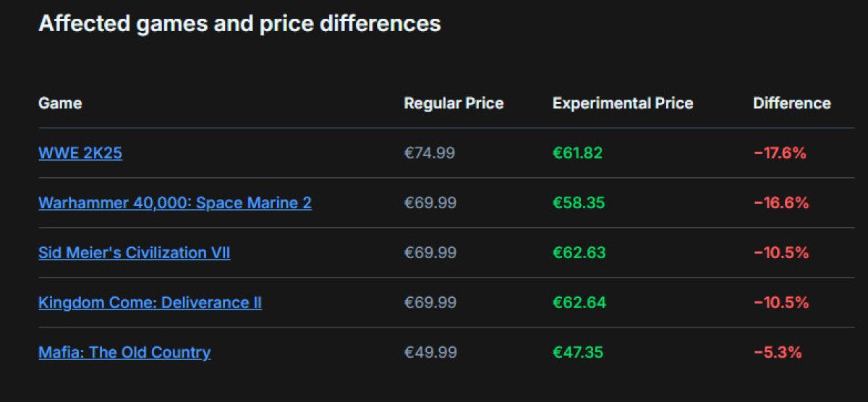The height and width of the screenshot is (402, 868).
Task: Select the €62.64 experimental price
Action: click(579, 302)
